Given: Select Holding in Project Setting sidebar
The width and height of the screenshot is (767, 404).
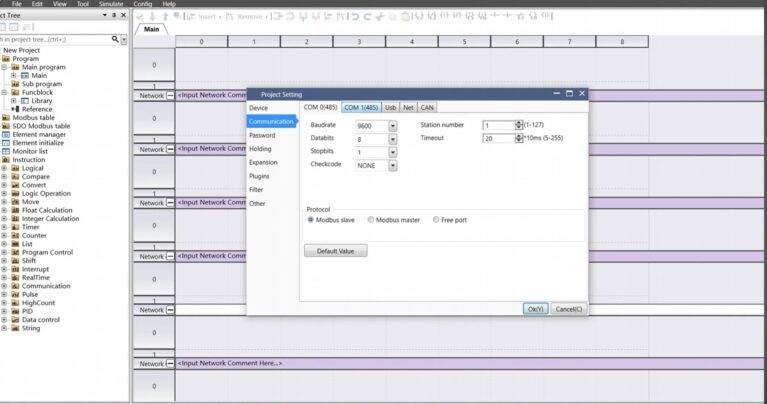Looking at the screenshot, I should point(260,149).
